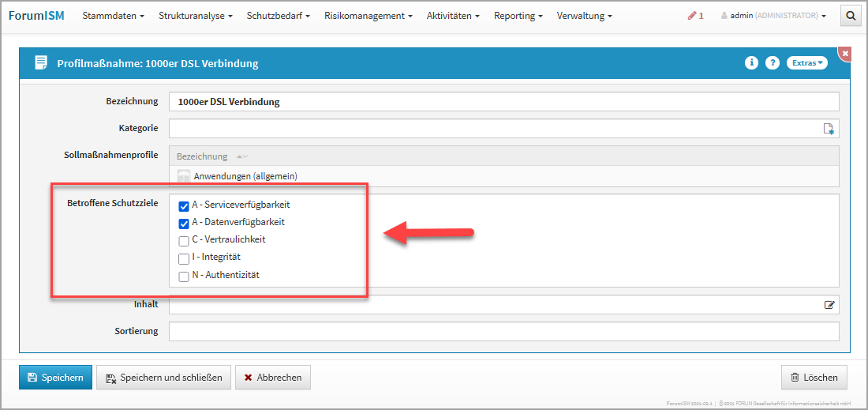
Task: Sort by the Bezeichnung column header
Action: (202, 156)
